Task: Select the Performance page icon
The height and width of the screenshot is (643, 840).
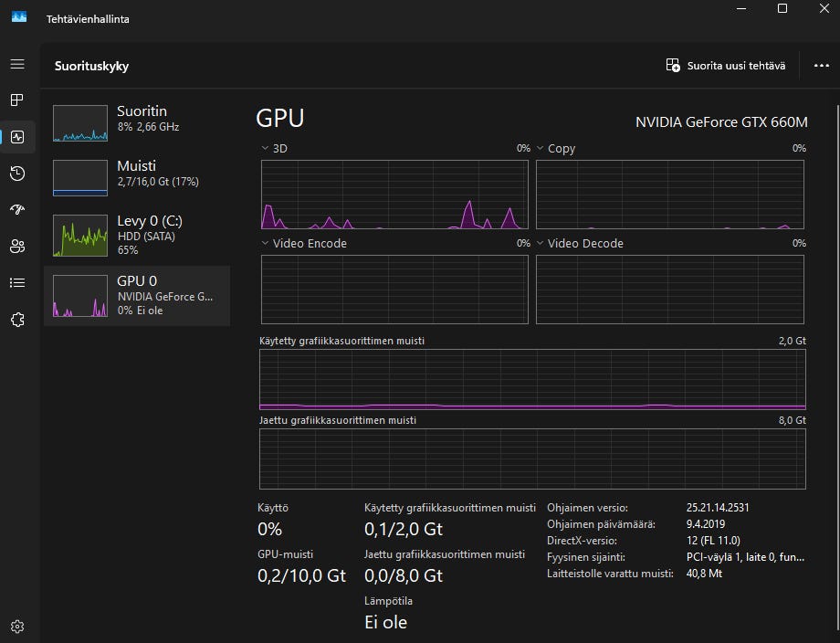Action: pyautogui.click(x=17, y=137)
